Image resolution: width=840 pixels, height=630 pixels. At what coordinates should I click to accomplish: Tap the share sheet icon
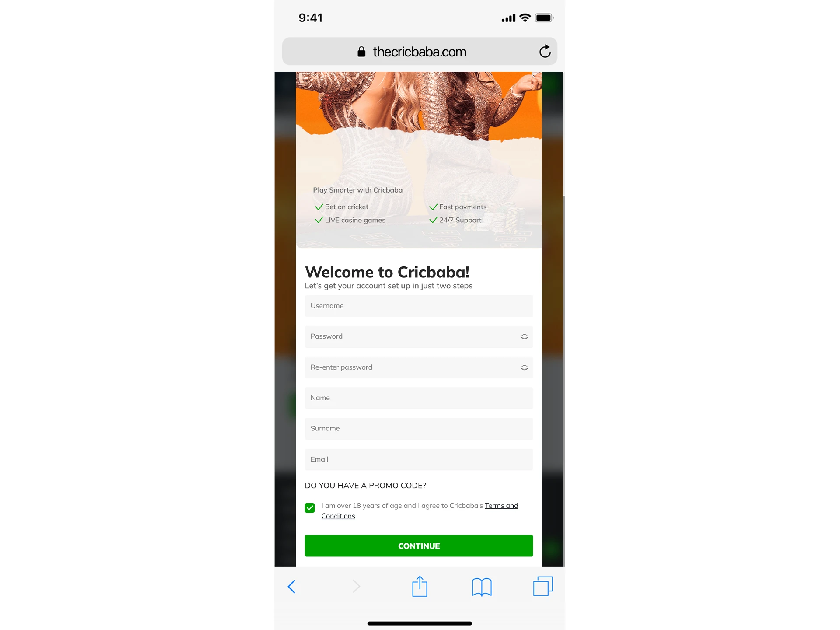point(420,586)
